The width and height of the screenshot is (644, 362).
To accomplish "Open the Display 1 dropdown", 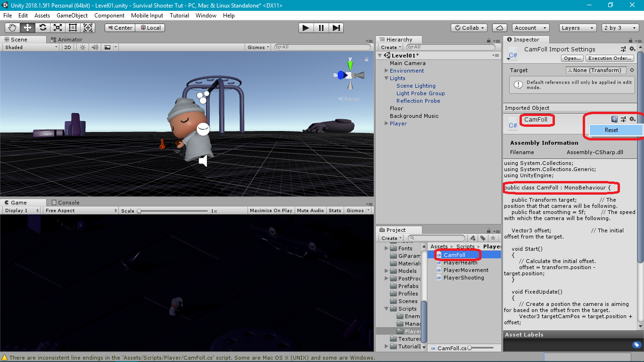I will click(21, 211).
